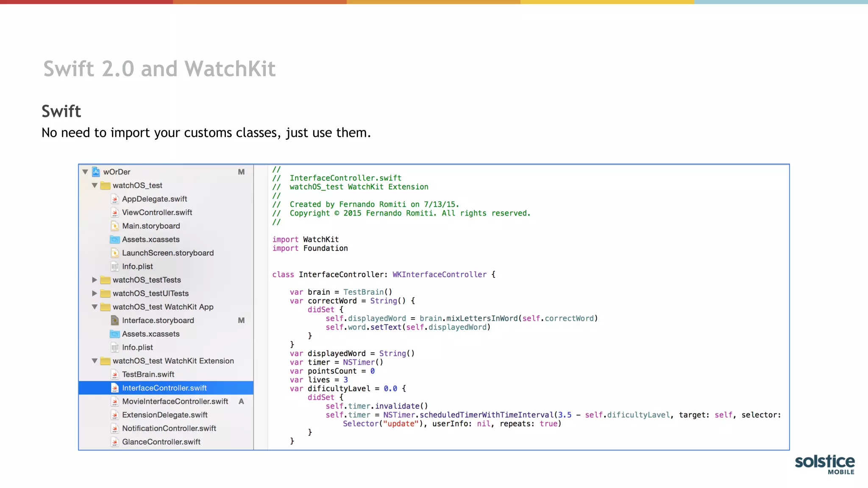Open ViewController.swift in the navigator

coord(157,213)
